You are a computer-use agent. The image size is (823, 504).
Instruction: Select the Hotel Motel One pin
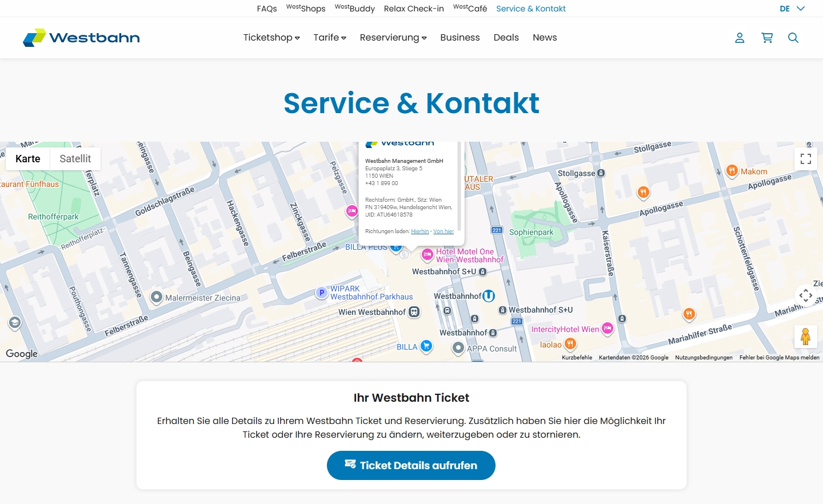[x=427, y=254]
